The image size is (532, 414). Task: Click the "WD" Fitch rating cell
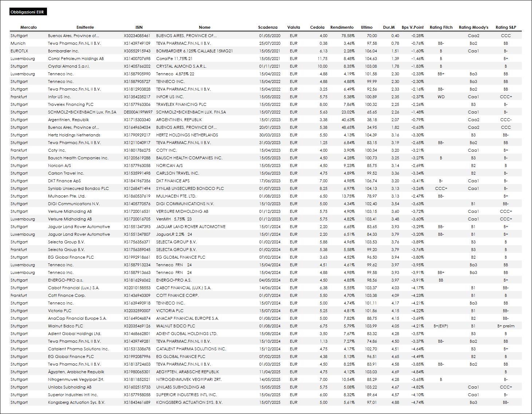coord(441,97)
